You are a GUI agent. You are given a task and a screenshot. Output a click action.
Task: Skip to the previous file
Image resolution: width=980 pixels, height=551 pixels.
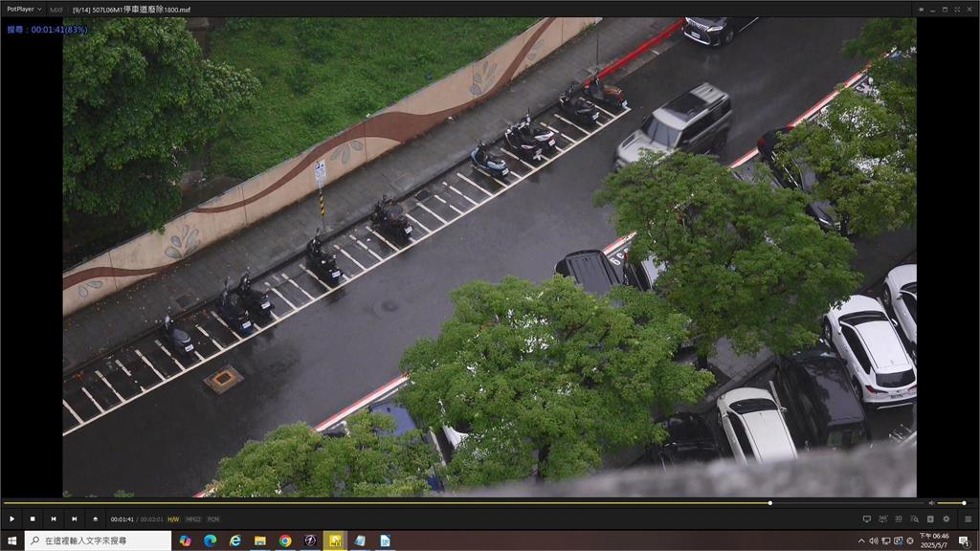coord(54,518)
